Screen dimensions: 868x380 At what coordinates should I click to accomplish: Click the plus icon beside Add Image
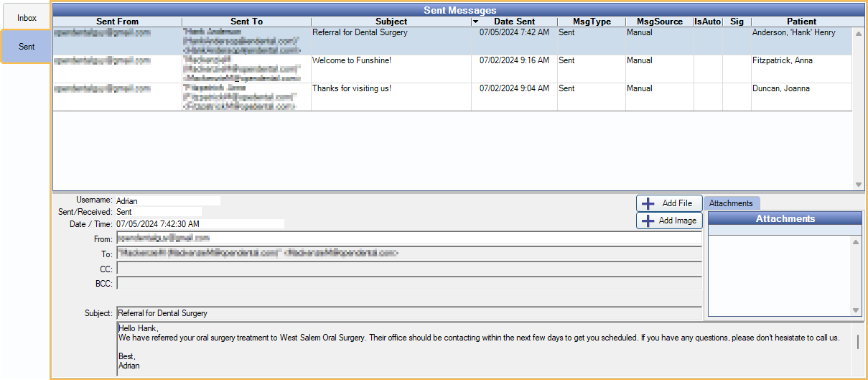click(648, 221)
